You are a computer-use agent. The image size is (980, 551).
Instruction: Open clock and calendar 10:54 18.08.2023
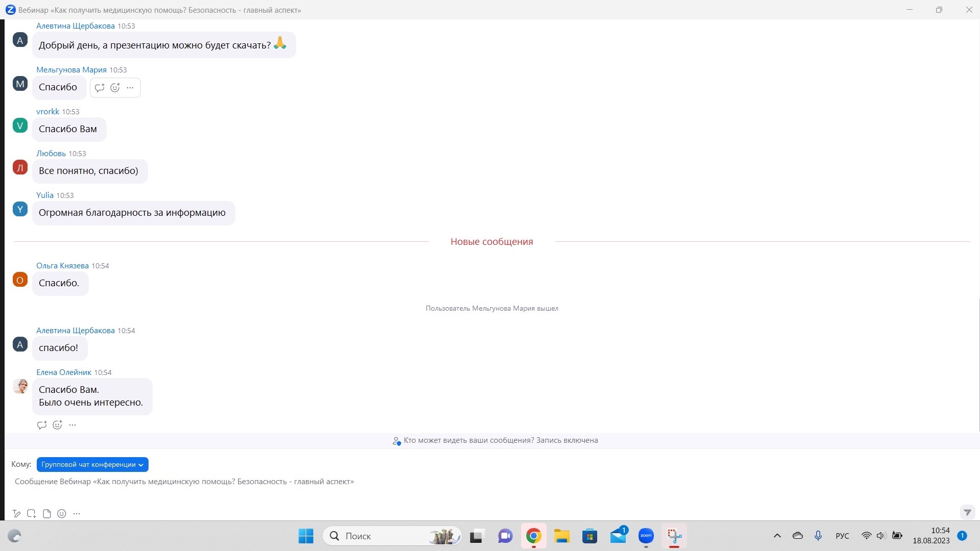[932, 536]
